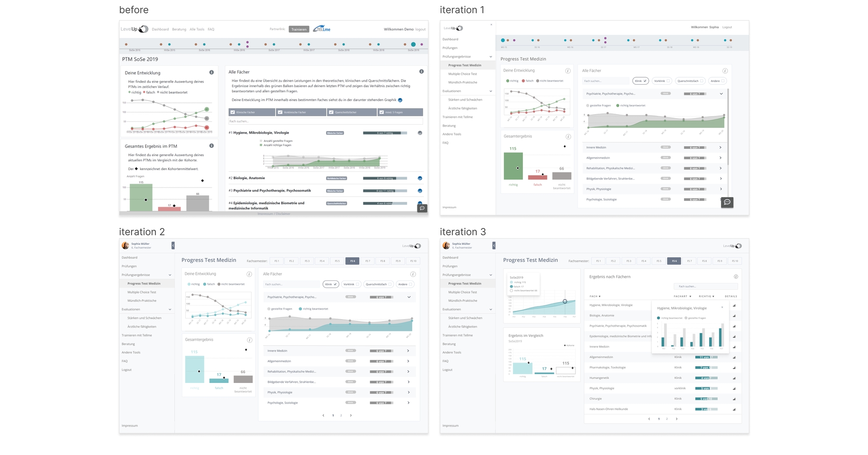Click the Trainieren button in the header

coord(299,29)
